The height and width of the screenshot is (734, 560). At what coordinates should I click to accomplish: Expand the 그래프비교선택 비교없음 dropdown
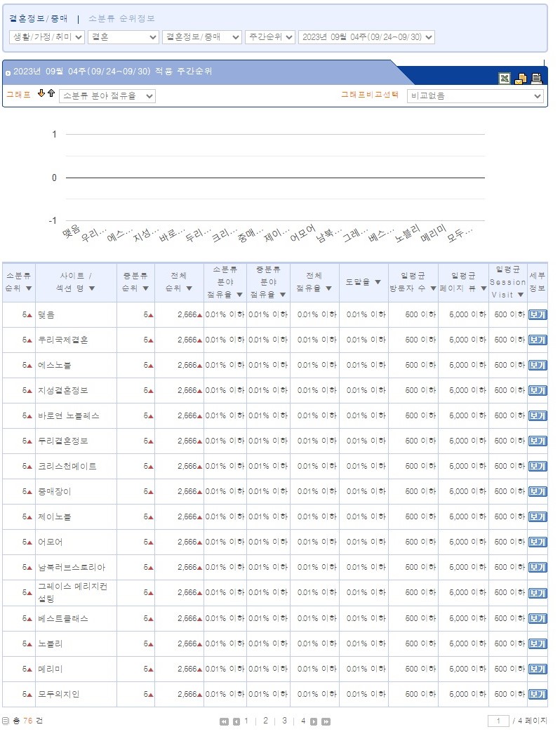(x=475, y=96)
